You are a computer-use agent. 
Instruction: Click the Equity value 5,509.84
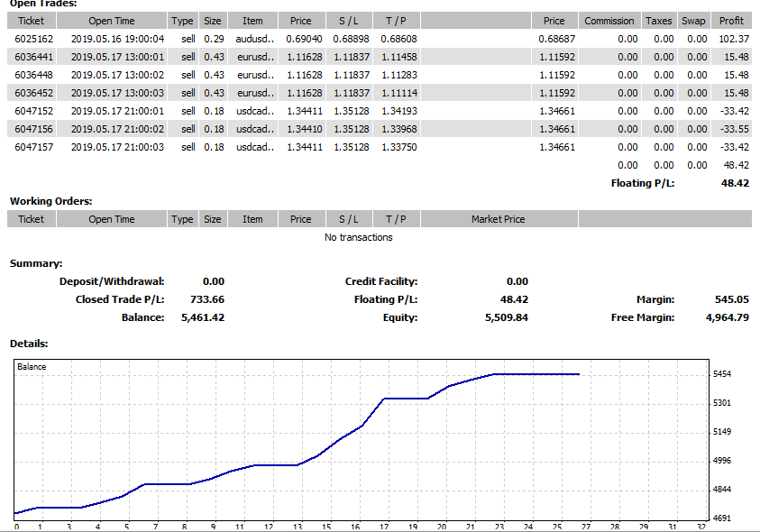point(507,317)
